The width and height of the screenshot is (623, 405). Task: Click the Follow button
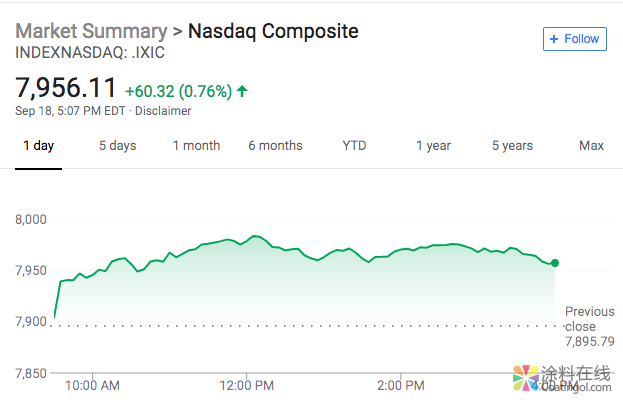[575, 39]
